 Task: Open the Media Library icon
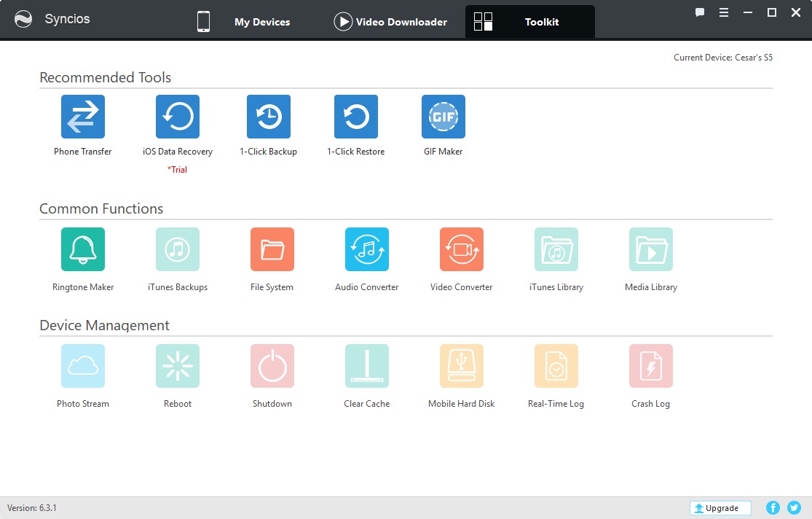click(652, 249)
